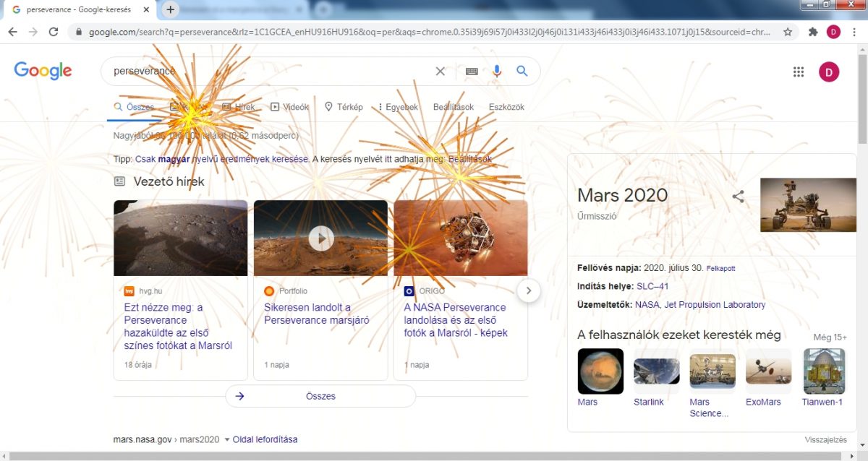Image resolution: width=868 pixels, height=461 pixels.
Task: Play the Portfolio news video thumbnail
Action: [x=320, y=238]
